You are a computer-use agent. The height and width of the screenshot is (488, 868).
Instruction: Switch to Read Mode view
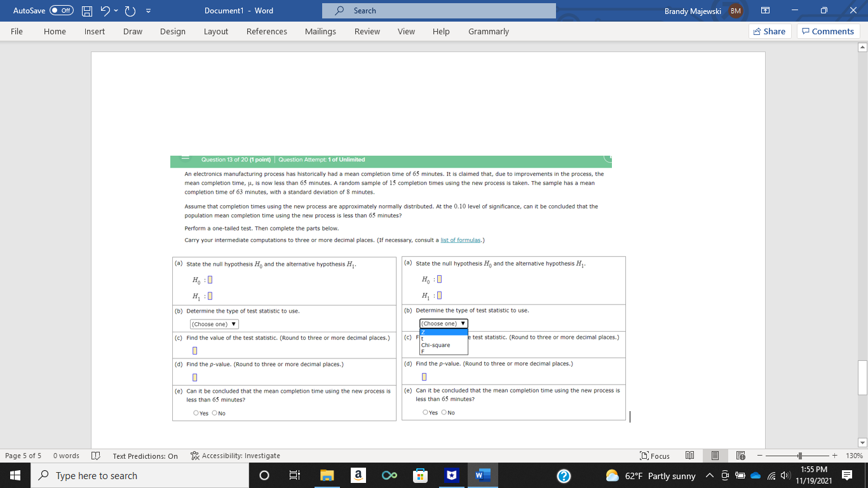pyautogui.click(x=689, y=456)
